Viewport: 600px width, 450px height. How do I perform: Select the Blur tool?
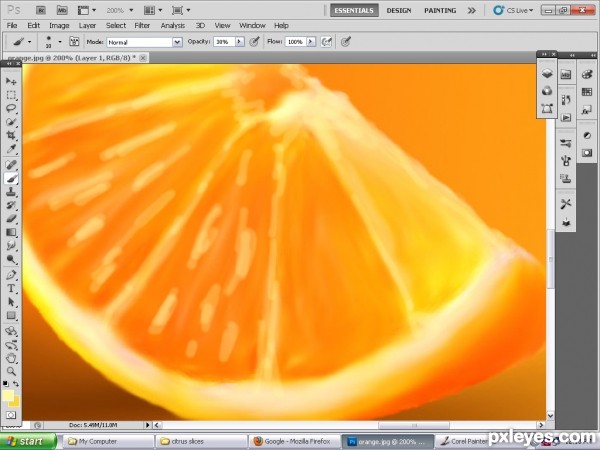[11, 246]
